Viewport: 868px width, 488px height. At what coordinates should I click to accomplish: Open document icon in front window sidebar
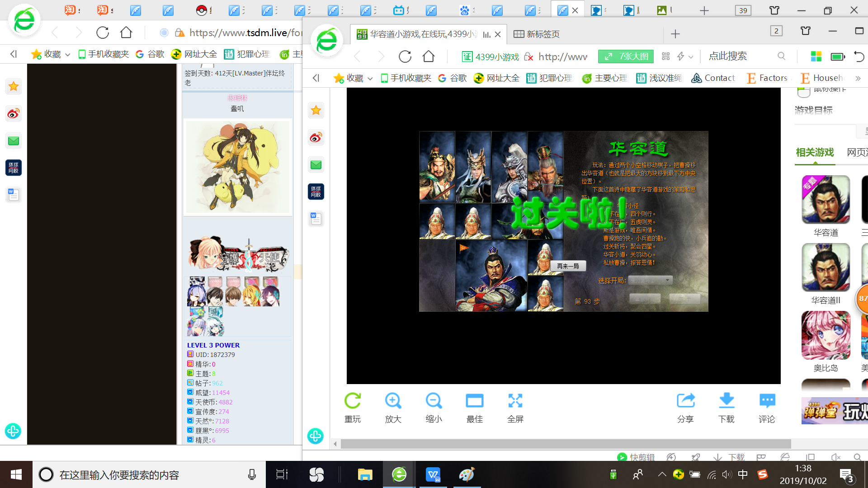pos(316,219)
